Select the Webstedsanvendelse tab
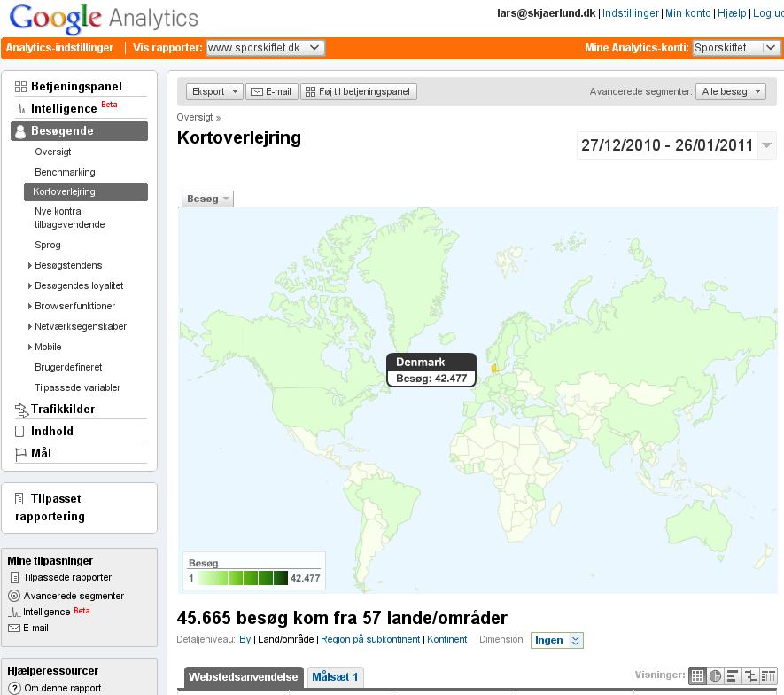Screen dimensions: 784x695 244,677
